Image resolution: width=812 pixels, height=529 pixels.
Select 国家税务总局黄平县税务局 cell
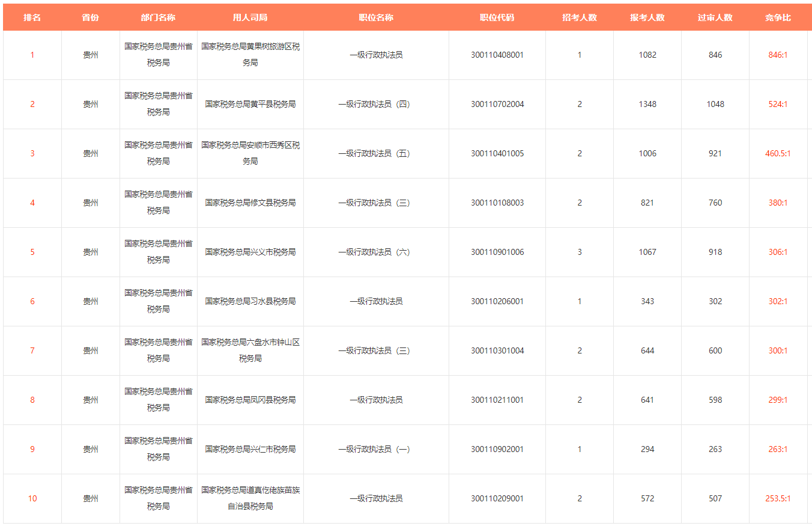(250, 104)
